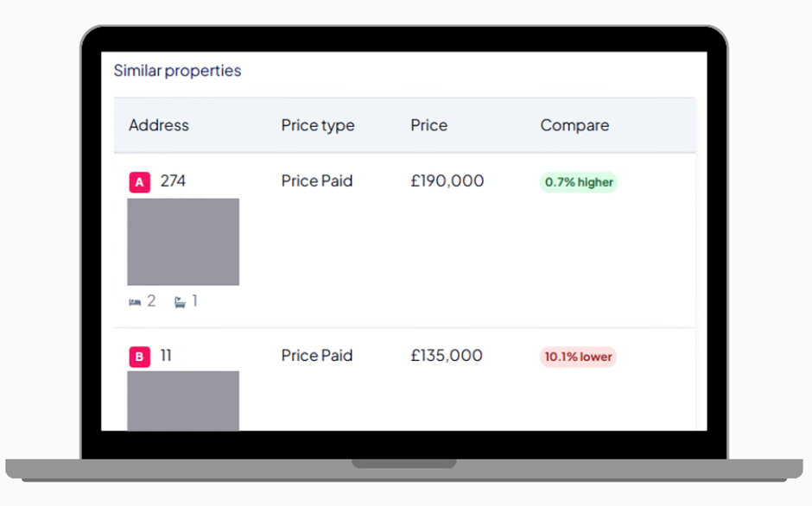Click the Similar properties heading
Screen dimensions: 812x506
[177, 71]
